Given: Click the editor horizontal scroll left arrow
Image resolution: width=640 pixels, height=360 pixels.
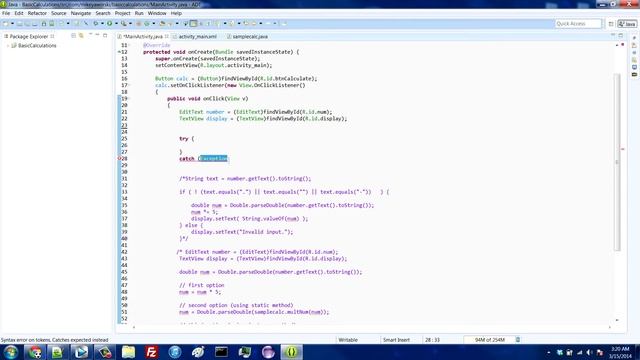Looking at the screenshot, I should click(x=133, y=327).
